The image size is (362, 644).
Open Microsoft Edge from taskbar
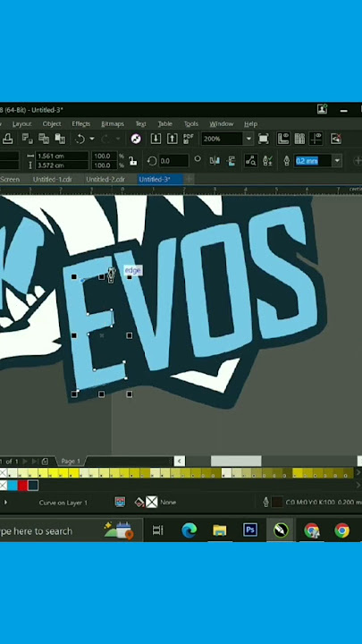189,530
